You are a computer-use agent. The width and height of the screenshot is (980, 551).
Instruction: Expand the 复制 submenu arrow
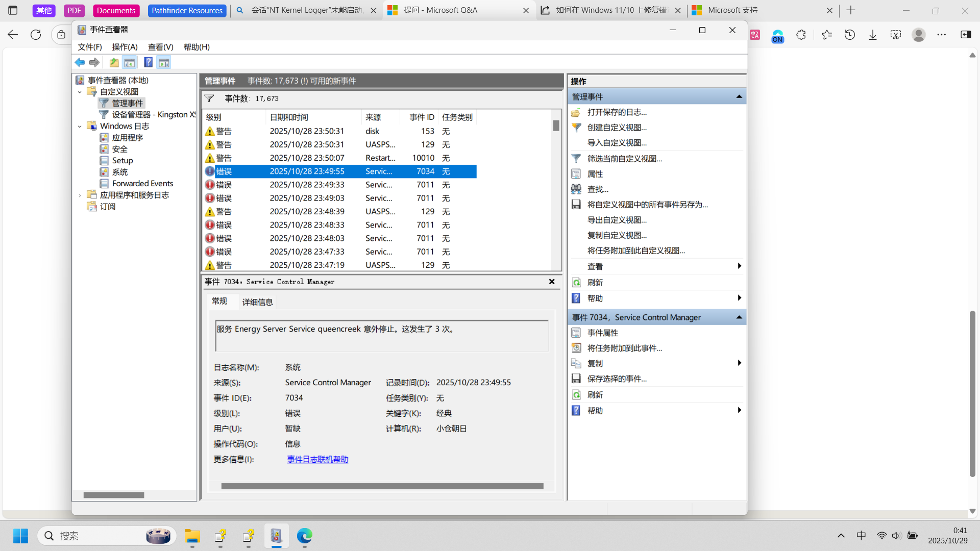coord(739,363)
